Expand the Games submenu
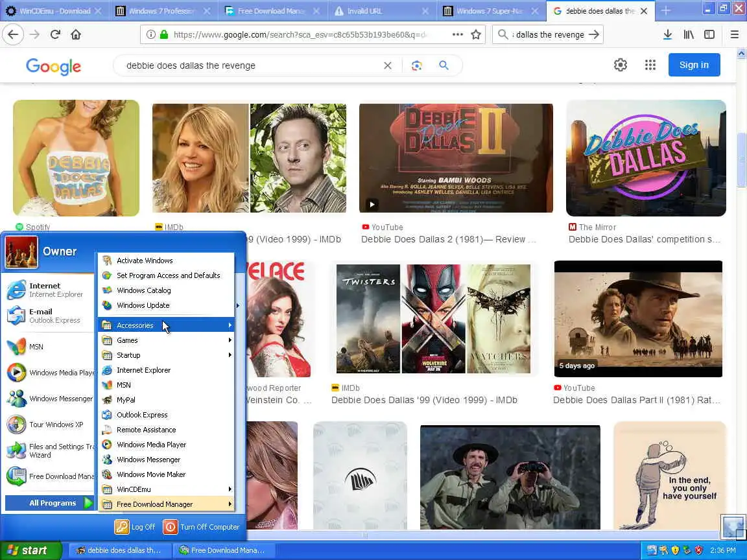 pos(167,340)
